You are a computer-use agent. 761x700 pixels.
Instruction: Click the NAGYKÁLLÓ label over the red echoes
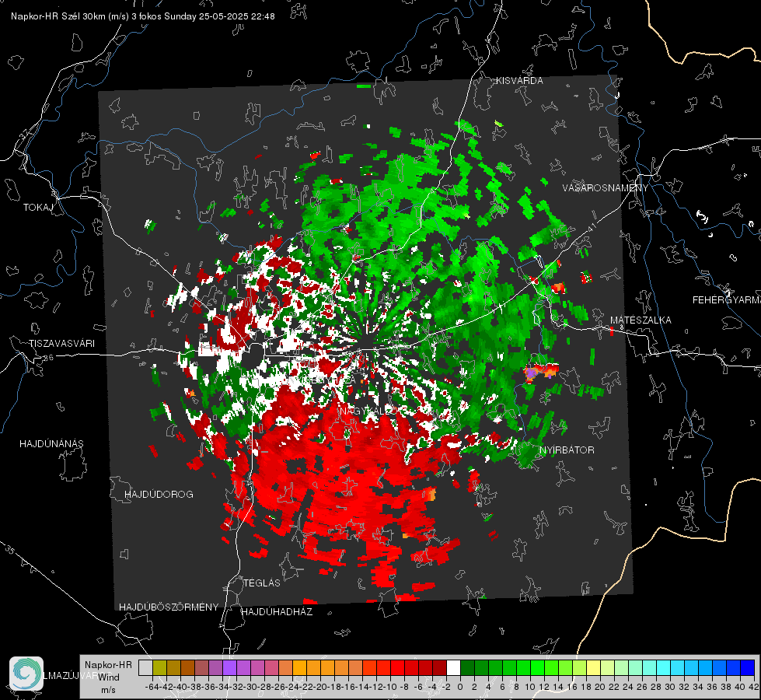368,411
